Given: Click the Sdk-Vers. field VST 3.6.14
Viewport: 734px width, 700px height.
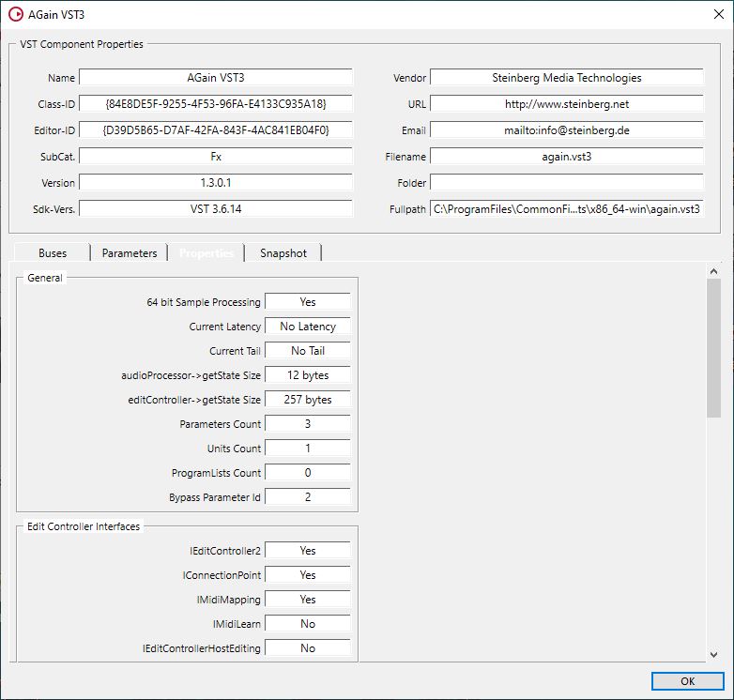Looking at the screenshot, I should (x=216, y=208).
